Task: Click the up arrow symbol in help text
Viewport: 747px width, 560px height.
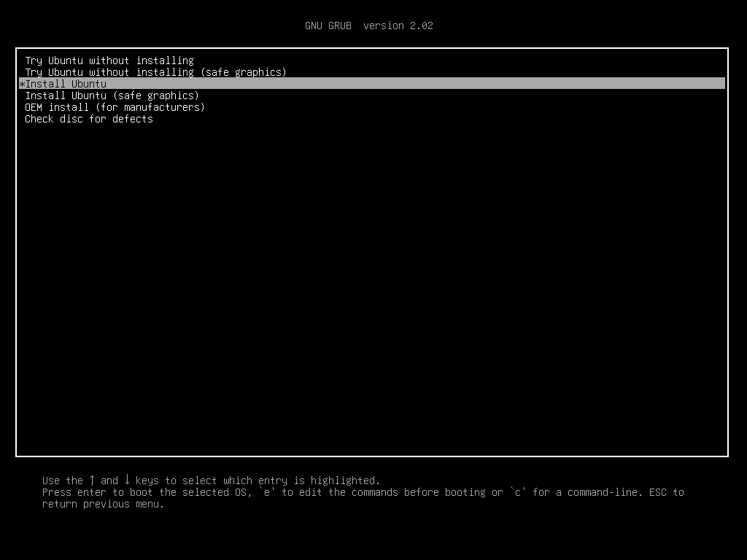Action: click(x=92, y=480)
